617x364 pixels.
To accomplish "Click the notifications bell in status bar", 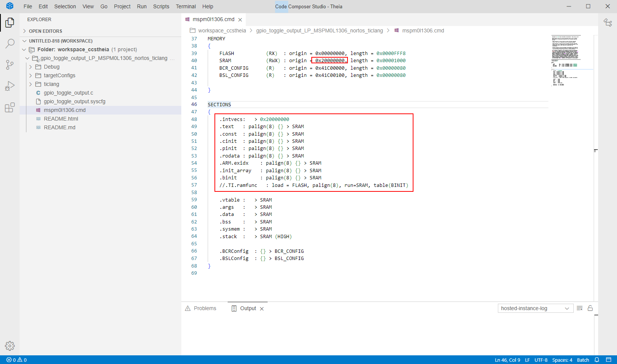I will 597,360.
